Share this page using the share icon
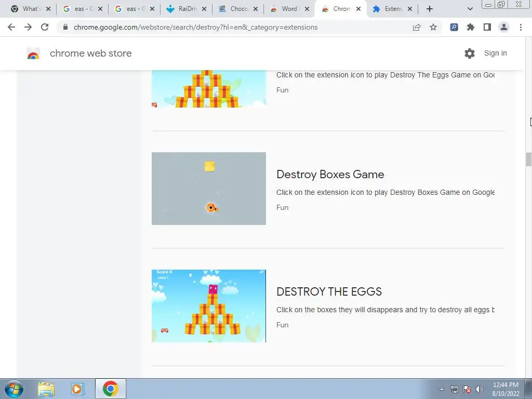 pyautogui.click(x=417, y=27)
